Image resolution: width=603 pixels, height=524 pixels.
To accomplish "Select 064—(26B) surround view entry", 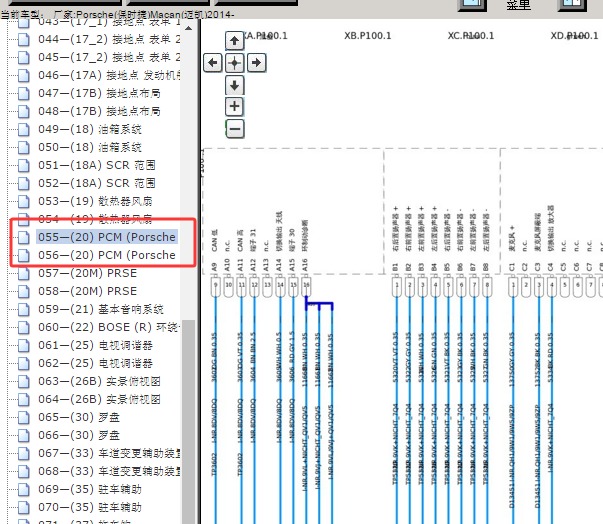I will point(99,399).
